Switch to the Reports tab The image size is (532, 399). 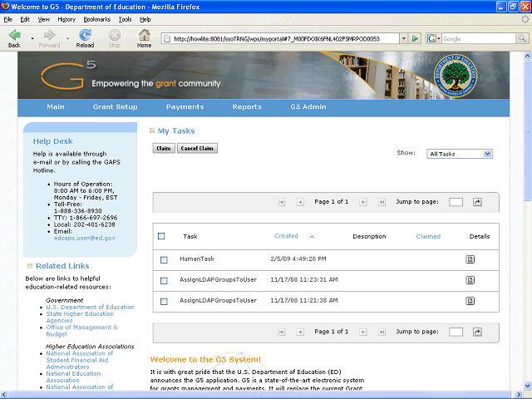247,107
